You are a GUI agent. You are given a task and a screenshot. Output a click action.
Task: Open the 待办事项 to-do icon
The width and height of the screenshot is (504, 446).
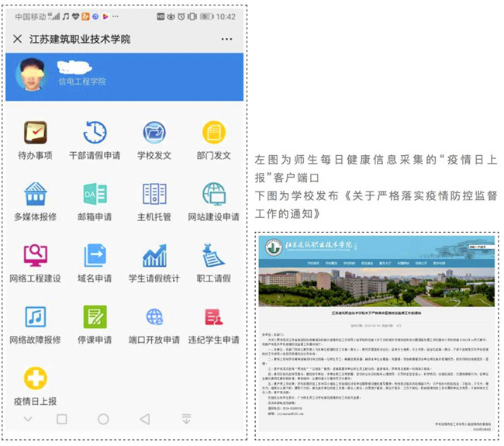[x=36, y=133]
